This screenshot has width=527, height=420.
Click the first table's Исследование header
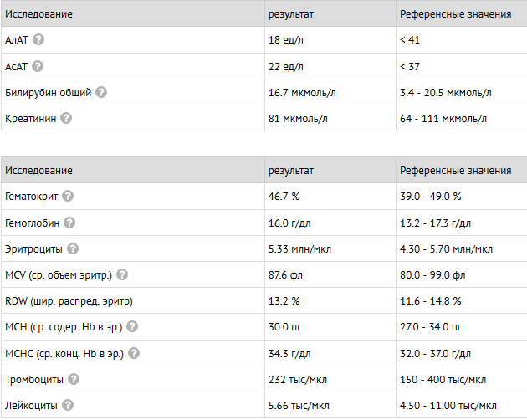click(38, 14)
